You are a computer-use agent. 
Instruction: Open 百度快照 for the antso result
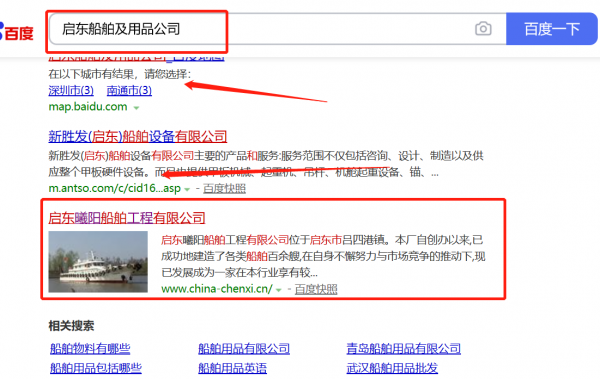click(224, 188)
